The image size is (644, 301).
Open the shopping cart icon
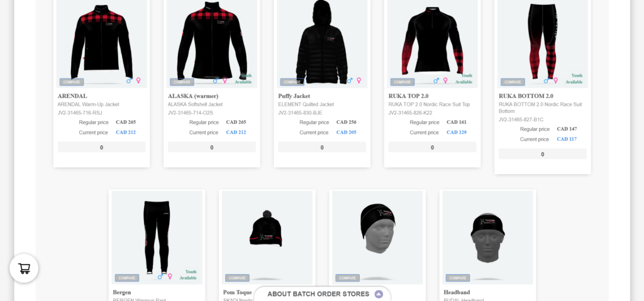[24, 268]
